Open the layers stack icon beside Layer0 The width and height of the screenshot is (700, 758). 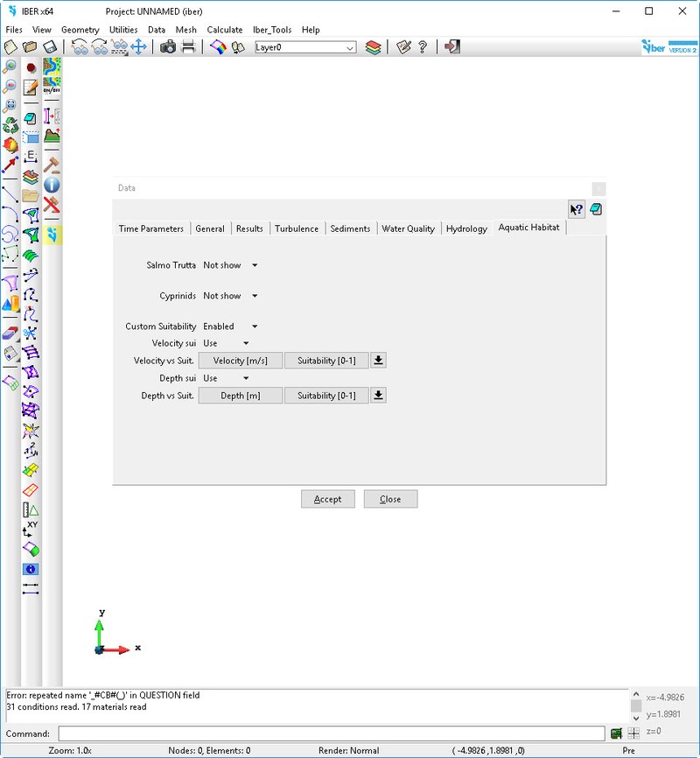pos(374,47)
